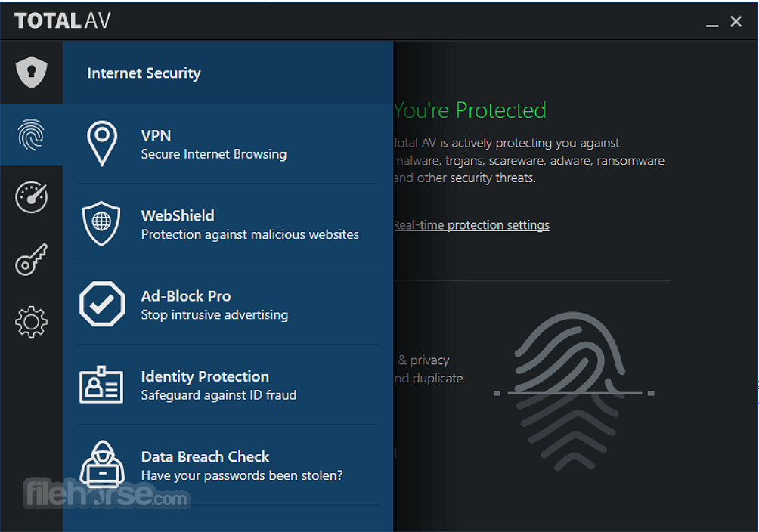Open Real-time protection settings link
The height and width of the screenshot is (532, 759).
[x=472, y=225]
